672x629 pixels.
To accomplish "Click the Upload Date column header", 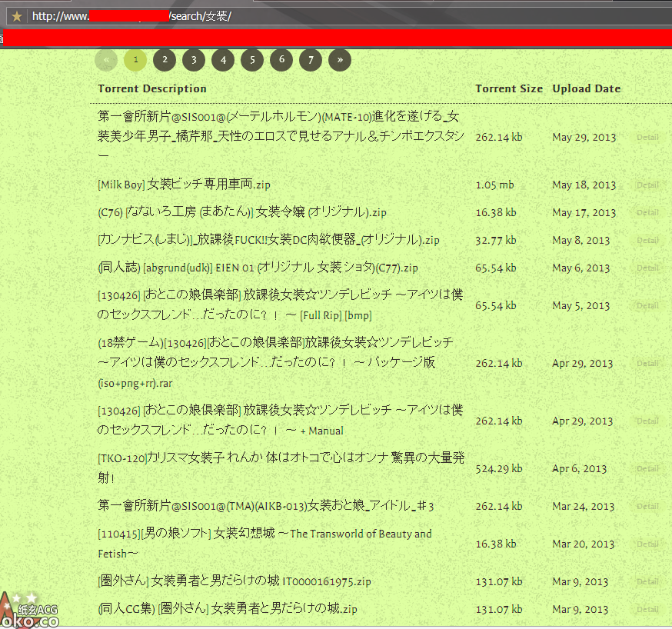I will point(587,88).
